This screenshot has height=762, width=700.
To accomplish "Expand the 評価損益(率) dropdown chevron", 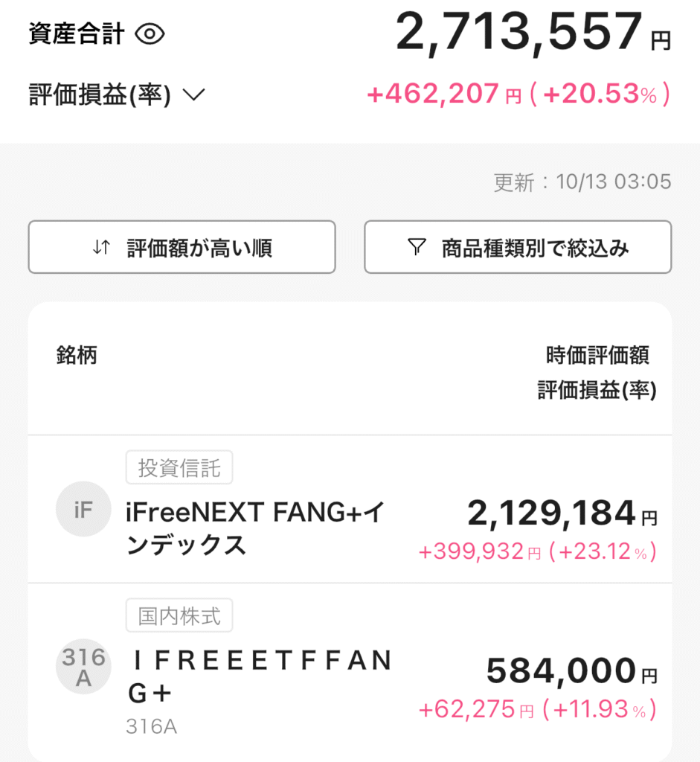I will pyautogui.click(x=193, y=95).
